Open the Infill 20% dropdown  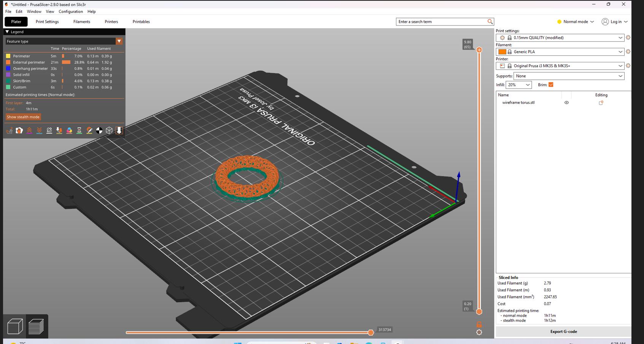pos(519,85)
